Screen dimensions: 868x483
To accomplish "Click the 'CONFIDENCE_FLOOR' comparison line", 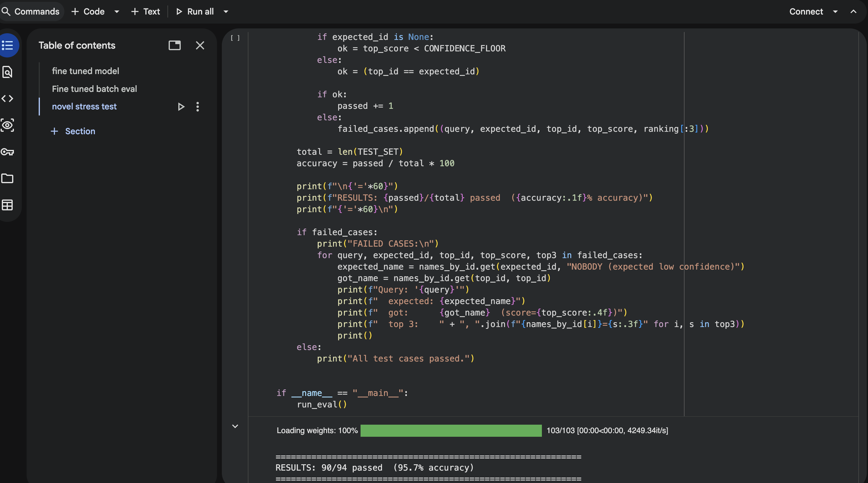I will 422,48.
